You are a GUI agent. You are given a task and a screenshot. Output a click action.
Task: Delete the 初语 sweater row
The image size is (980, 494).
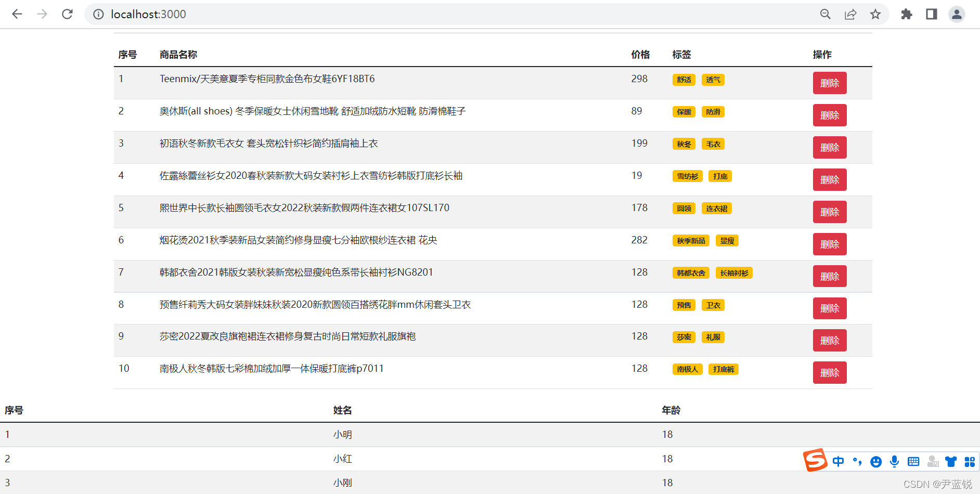pos(830,148)
